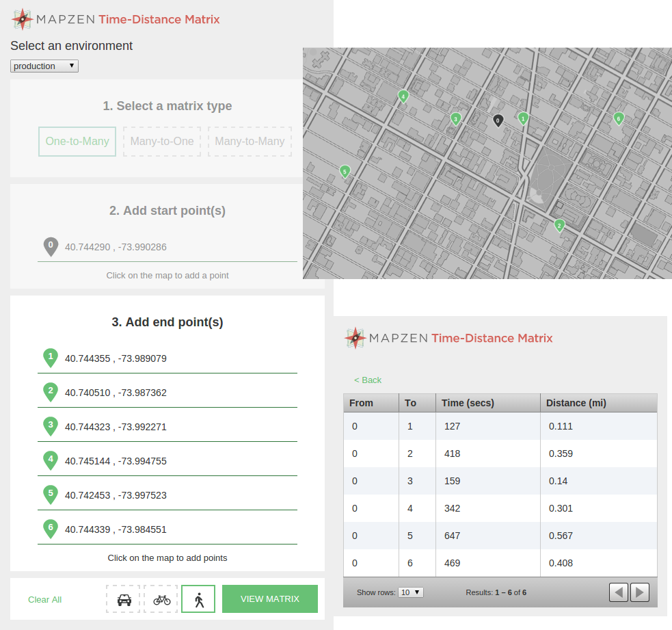Click the Time-Distance Matrix title in left panel
The width and height of the screenshot is (672, 630).
click(159, 19)
